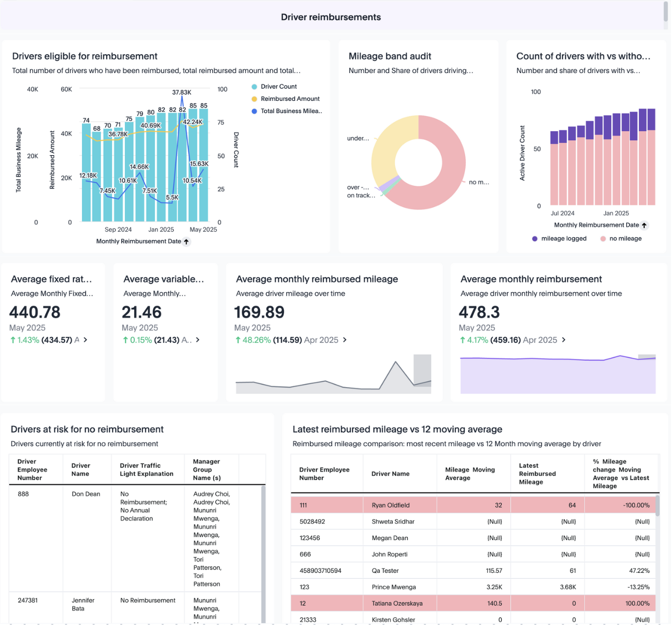Image resolution: width=672 pixels, height=625 pixels.
Task: Click teal Driver Count legend dot
Action: pyautogui.click(x=254, y=87)
